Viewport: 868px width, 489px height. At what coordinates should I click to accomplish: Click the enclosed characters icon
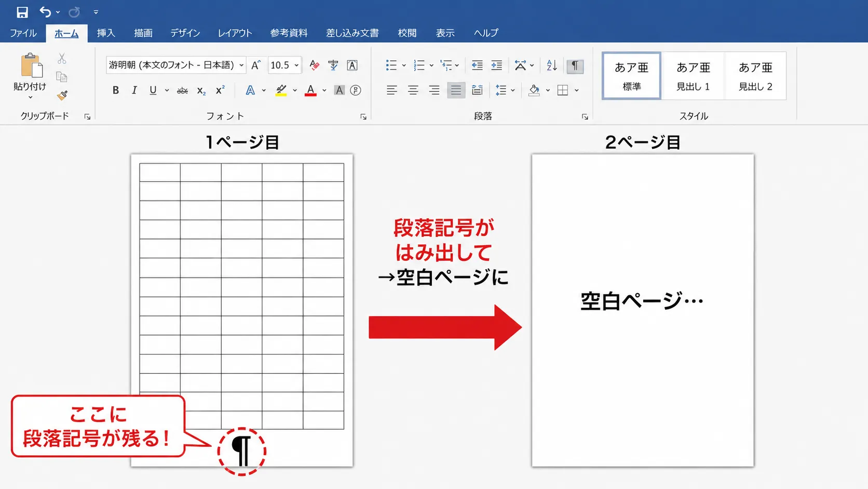(x=356, y=90)
